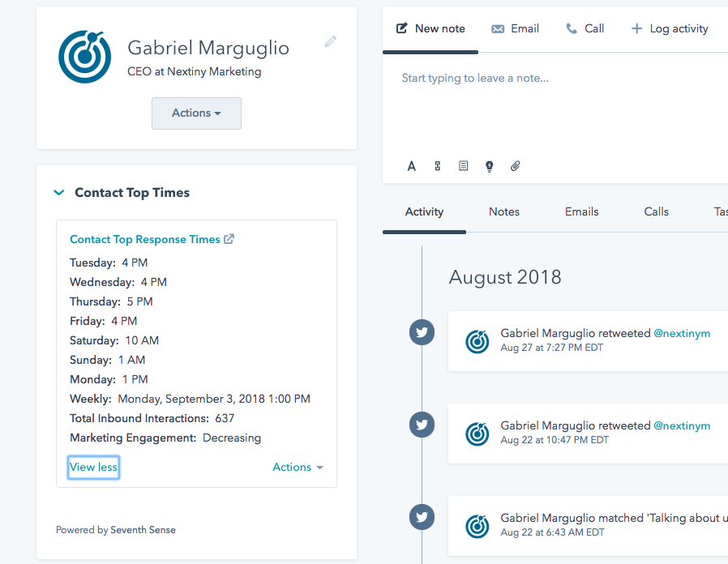
Task: Open the text formatting A icon
Action: [x=411, y=166]
